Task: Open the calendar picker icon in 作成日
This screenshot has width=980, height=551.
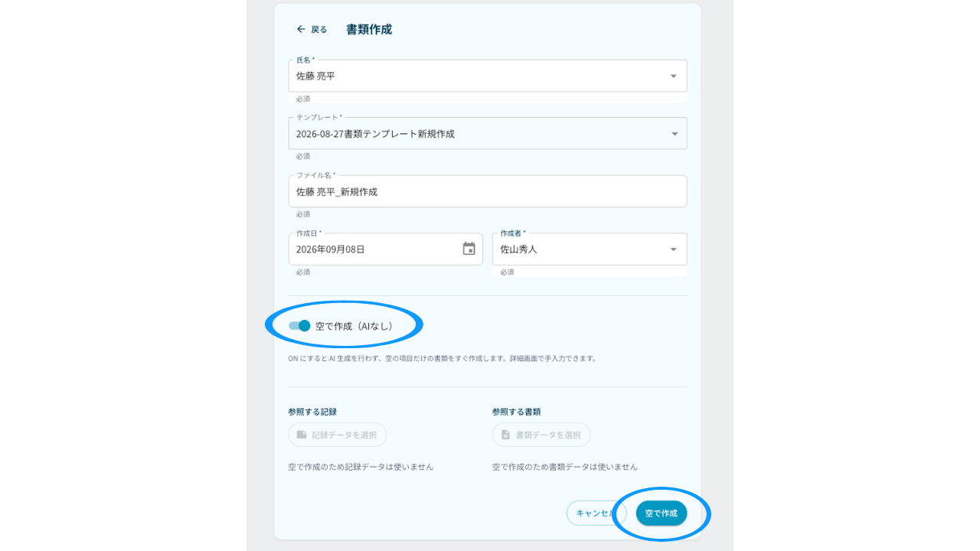Action: point(469,249)
